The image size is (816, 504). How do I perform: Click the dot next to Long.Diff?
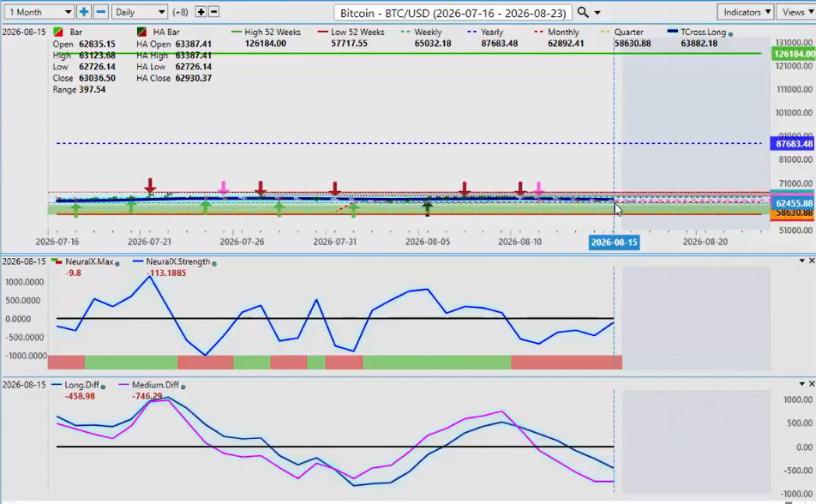[x=103, y=387]
